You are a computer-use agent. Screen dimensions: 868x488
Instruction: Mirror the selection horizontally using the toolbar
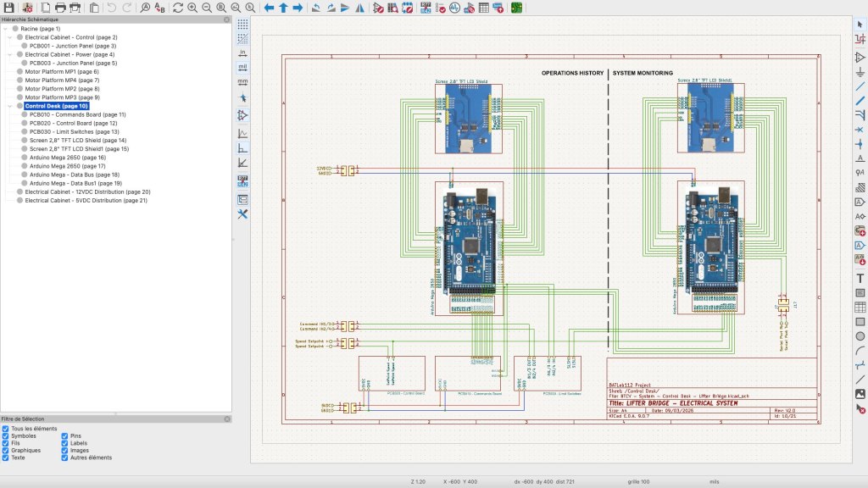tap(359, 8)
